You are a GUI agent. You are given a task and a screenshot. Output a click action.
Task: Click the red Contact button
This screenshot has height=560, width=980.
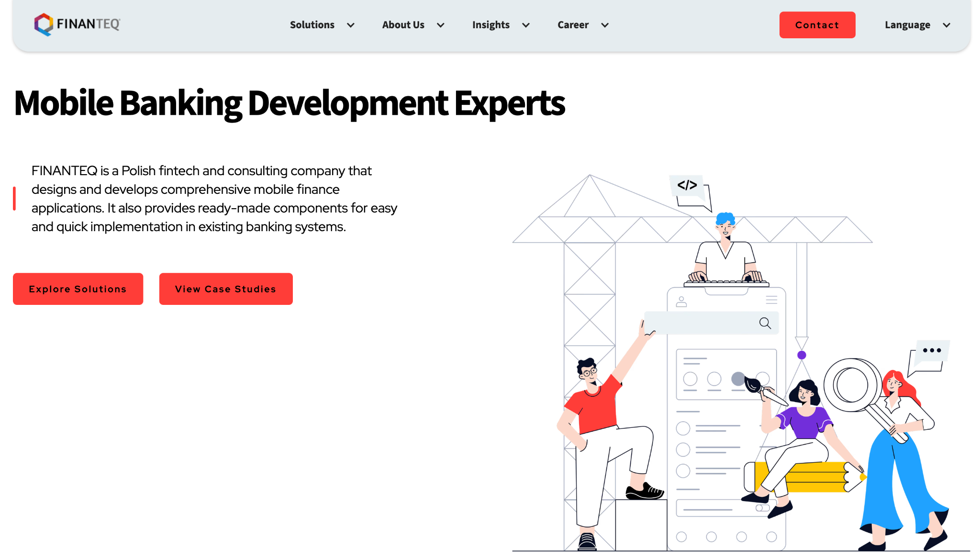pos(817,25)
